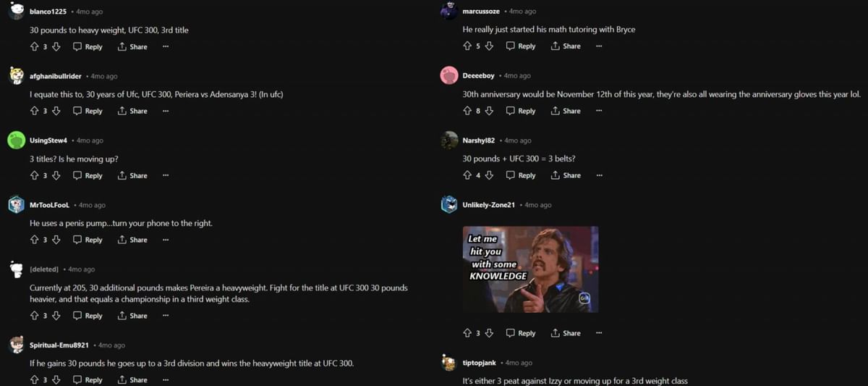The width and height of the screenshot is (868, 386).
Task: Open tiptopjank's user profile
Action: coord(480,363)
